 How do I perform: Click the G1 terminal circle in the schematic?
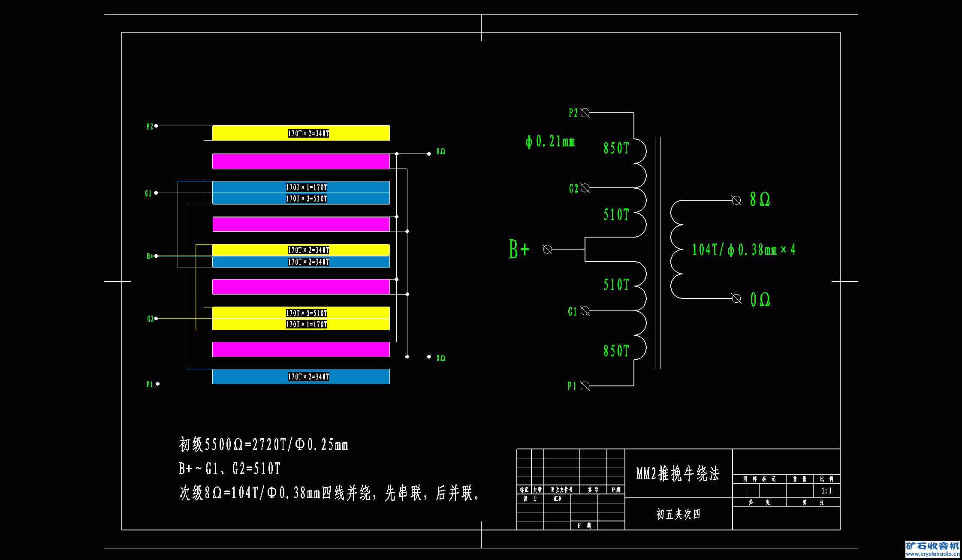(585, 310)
